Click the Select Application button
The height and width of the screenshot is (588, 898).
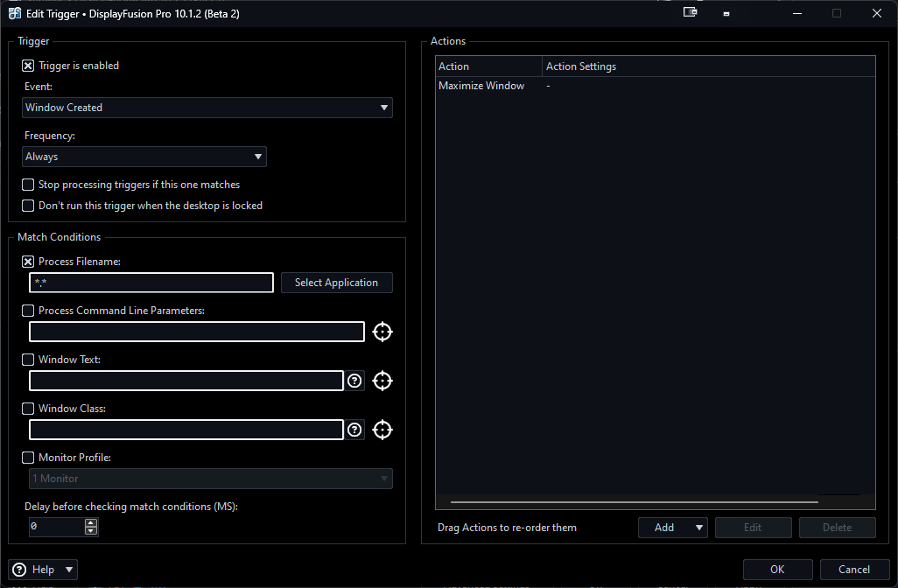[336, 283]
